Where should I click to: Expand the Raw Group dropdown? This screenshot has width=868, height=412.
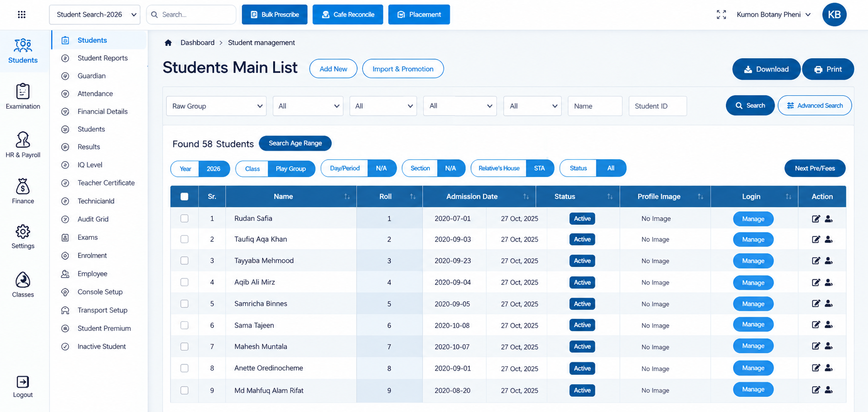[x=217, y=106]
